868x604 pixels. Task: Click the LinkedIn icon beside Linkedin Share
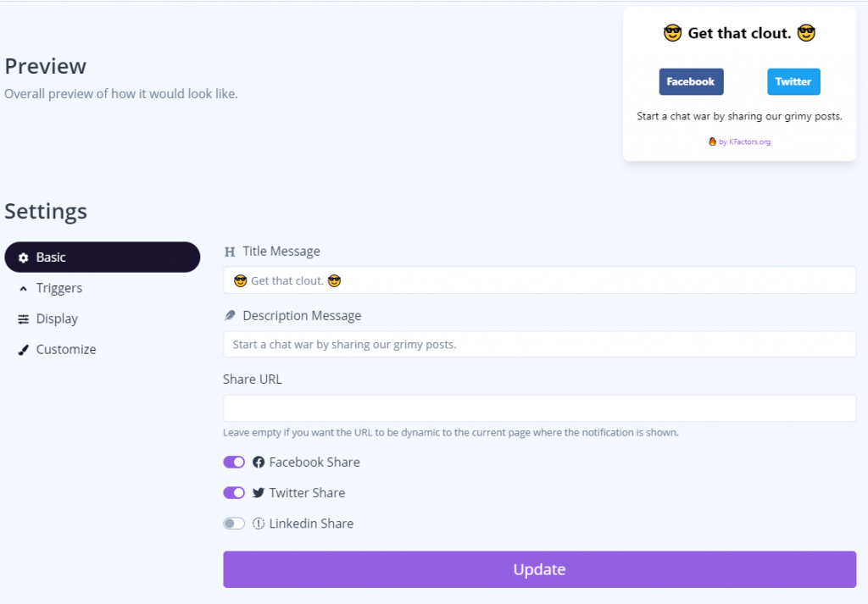(259, 524)
